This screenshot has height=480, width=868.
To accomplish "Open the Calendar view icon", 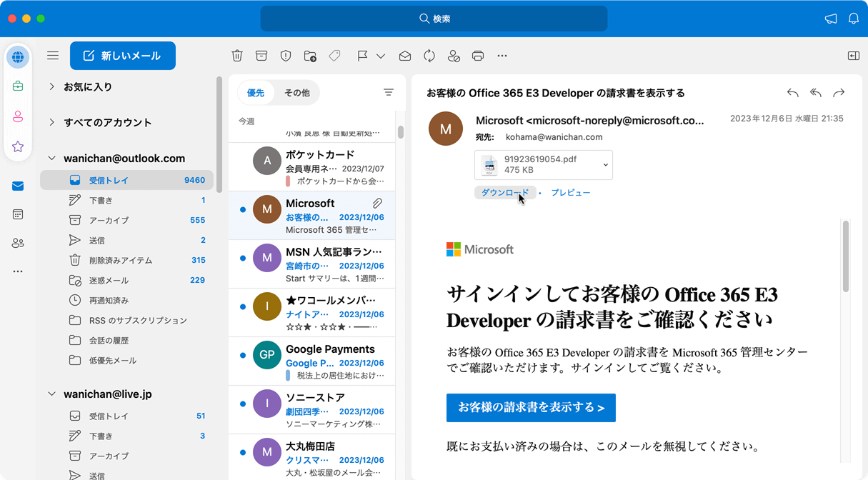I will (18, 214).
